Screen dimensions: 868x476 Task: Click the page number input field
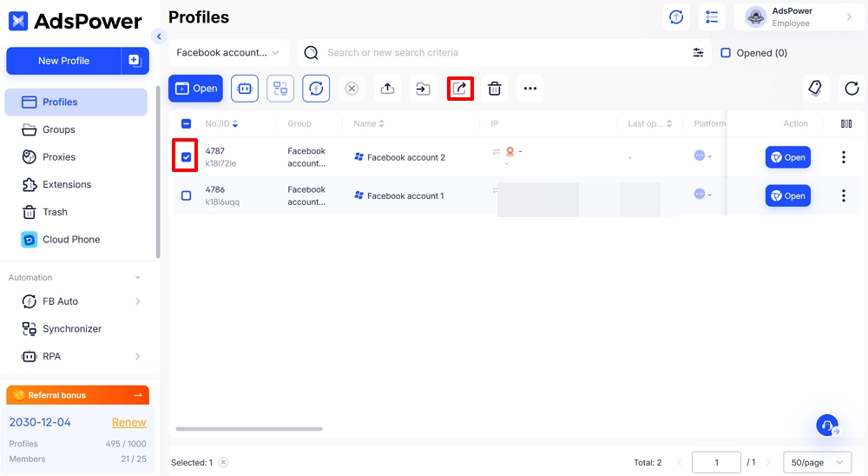pos(716,463)
